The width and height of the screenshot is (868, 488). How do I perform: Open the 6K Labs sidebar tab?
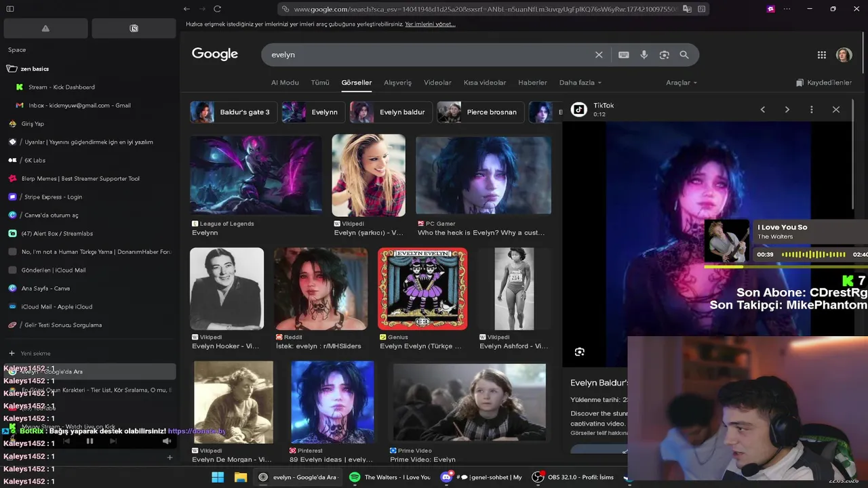(88, 160)
